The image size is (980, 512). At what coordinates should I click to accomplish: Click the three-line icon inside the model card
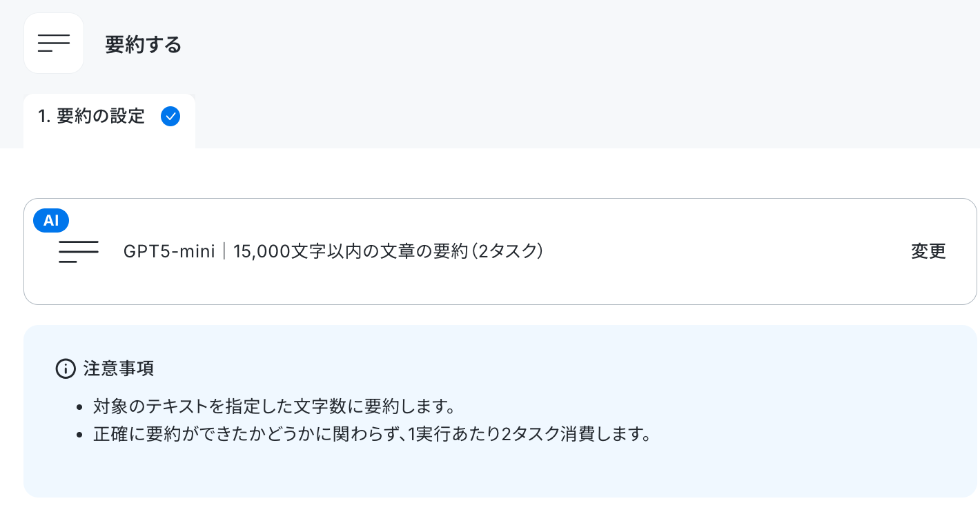coord(79,252)
